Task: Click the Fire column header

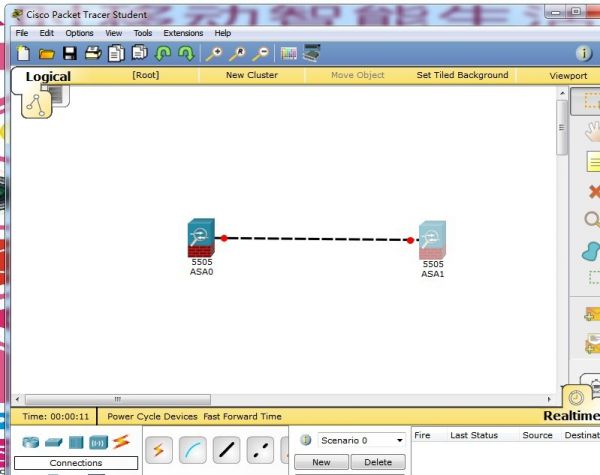Action: [x=422, y=435]
